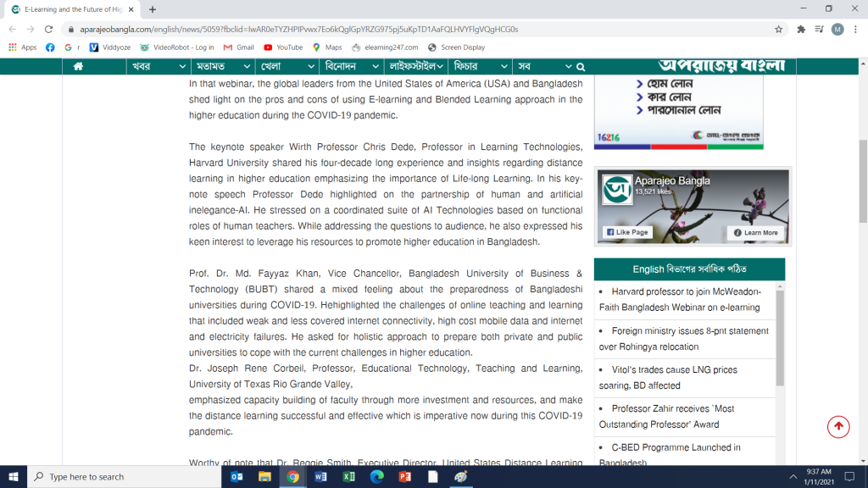Click the taskbar clock showing 9:37 AM
The image size is (868, 488).
pos(819,476)
